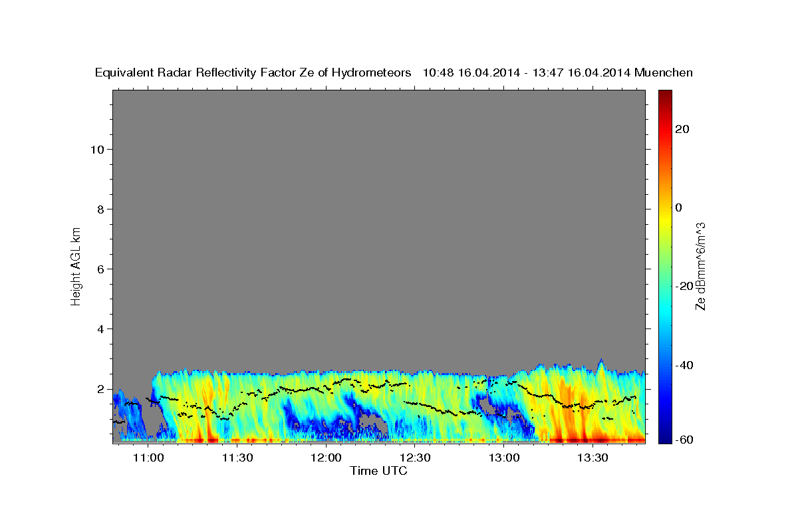Click the colorbar label '-40'
This screenshot has width=798, height=532.
click(684, 365)
